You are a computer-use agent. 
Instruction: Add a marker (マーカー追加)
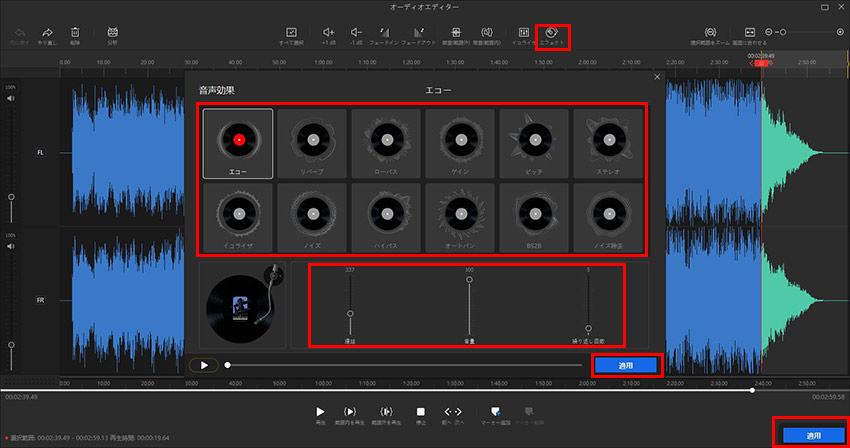pos(495,412)
